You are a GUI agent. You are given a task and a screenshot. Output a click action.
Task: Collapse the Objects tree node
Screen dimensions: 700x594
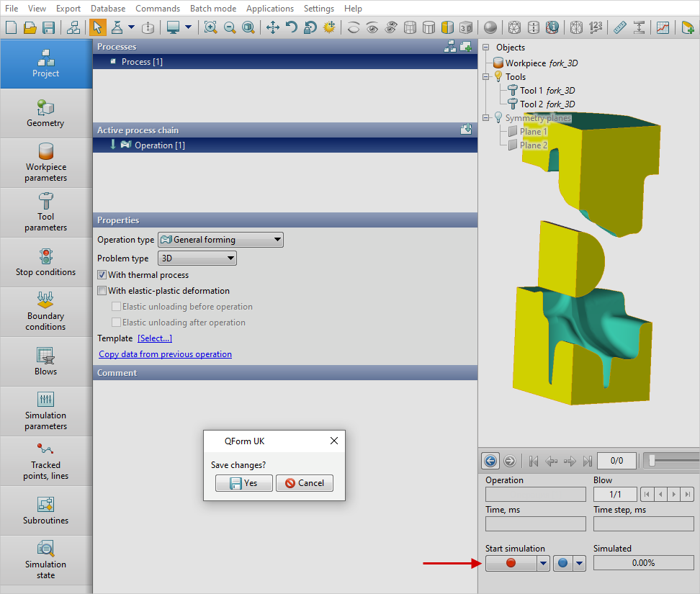click(486, 48)
